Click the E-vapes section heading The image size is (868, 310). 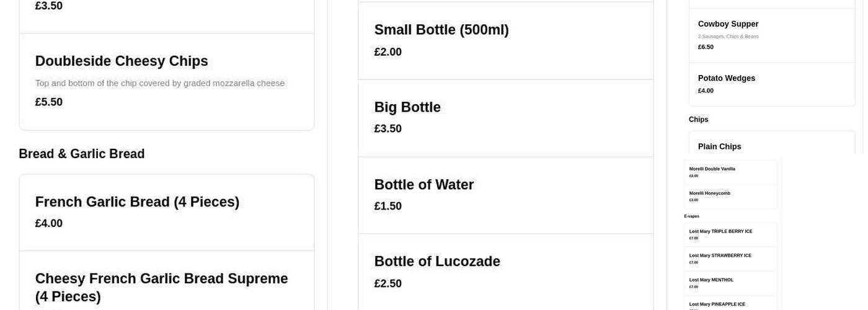coord(691,216)
